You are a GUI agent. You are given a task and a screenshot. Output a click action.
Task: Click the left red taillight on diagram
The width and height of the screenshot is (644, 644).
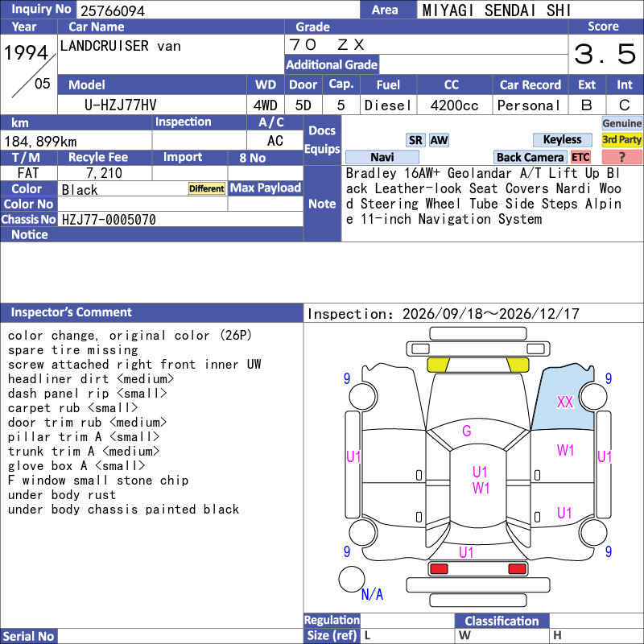[439, 569]
